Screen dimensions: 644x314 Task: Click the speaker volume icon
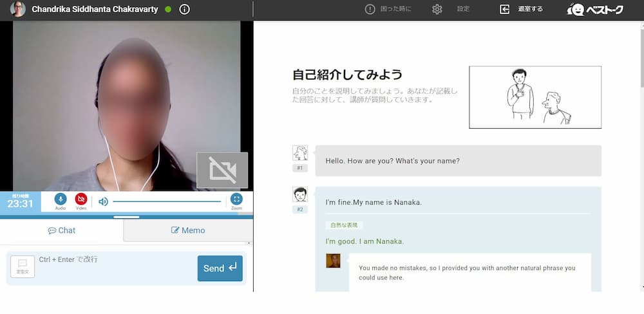click(x=103, y=201)
